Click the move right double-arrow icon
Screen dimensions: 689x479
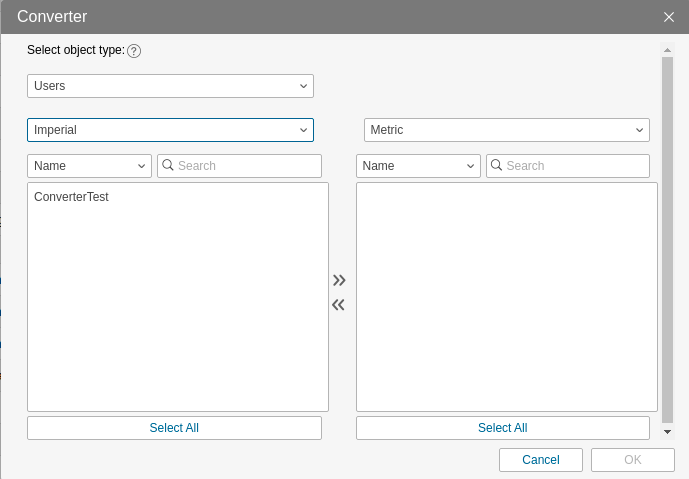pyautogui.click(x=339, y=280)
